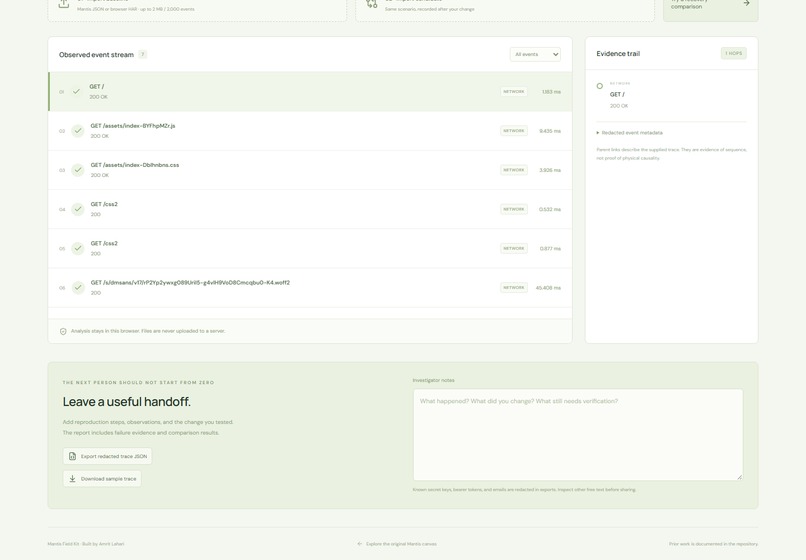This screenshot has width=806, height=560.
Task: Click the 9.435 ms duration value
Action: (x=550, y=131)
